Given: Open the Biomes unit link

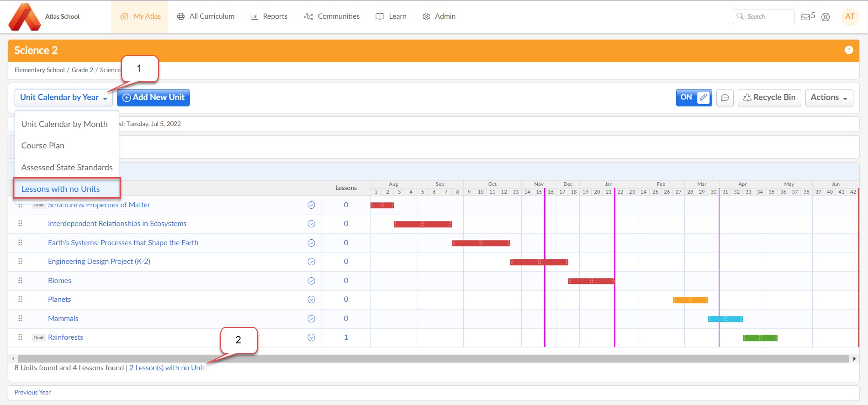Looking at the screenshot, I should [x=59, y=281].
